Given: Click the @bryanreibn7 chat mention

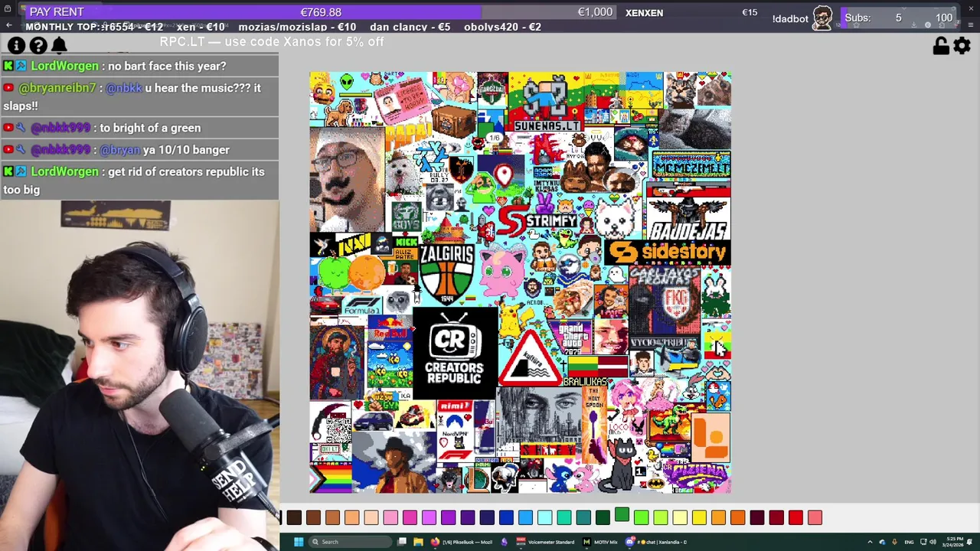Looking at the screenshot, I should [x=57, y=88].
